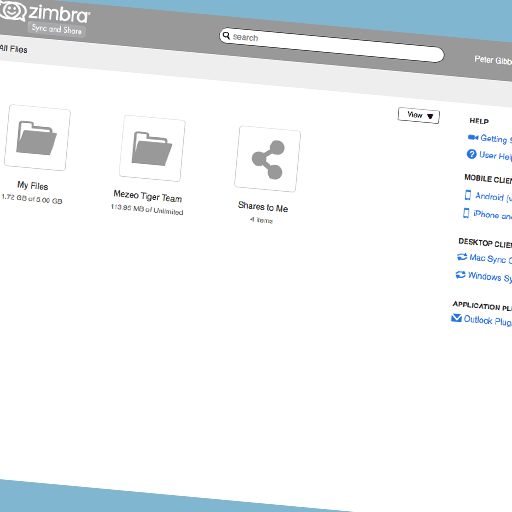This screenshot has height=512, width=512.
Task: Click the question mark User Help icon
Action: [x=471, y=154]
